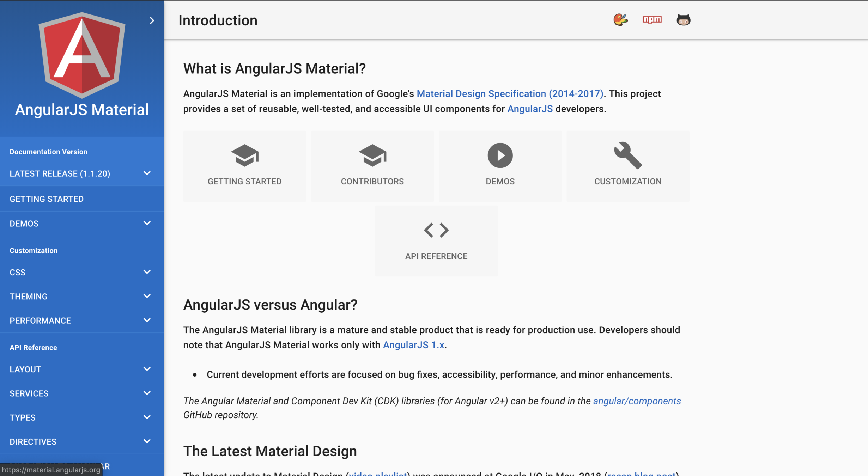Click the Bower bird icon in header

[620, 20]
